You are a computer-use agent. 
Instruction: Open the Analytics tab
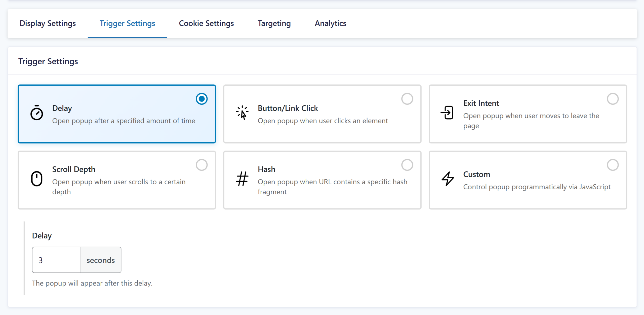click(x=330, y=23)
